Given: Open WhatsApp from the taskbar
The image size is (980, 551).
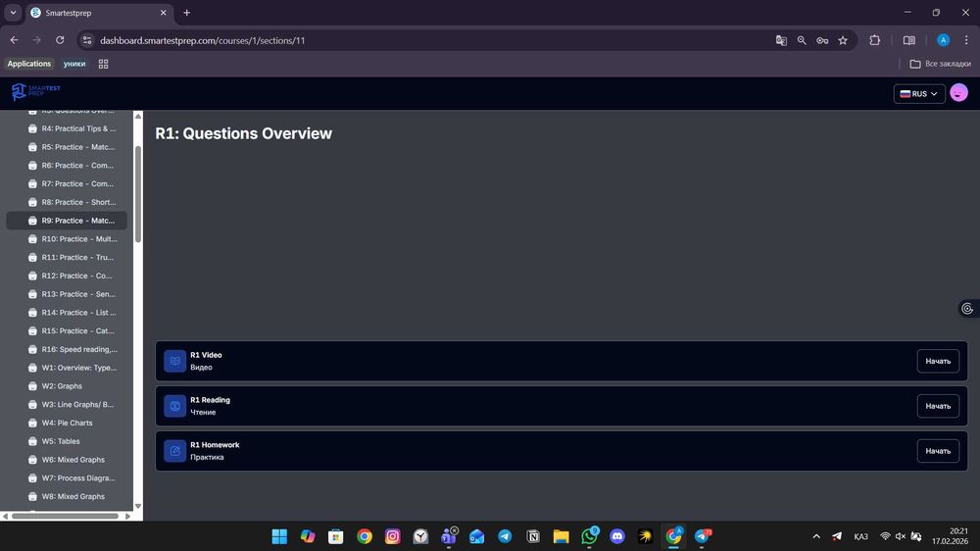Looking at the screenshot, I should 589,536.
